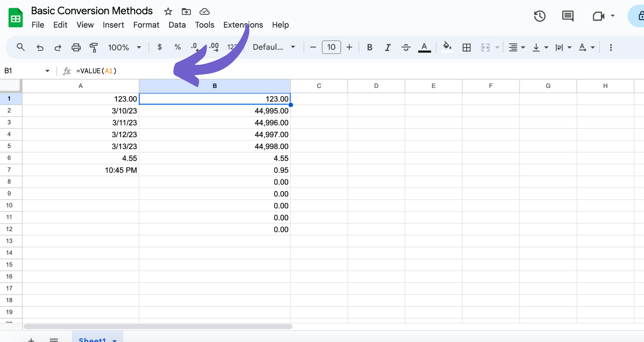Select column H header

(605, 86)
